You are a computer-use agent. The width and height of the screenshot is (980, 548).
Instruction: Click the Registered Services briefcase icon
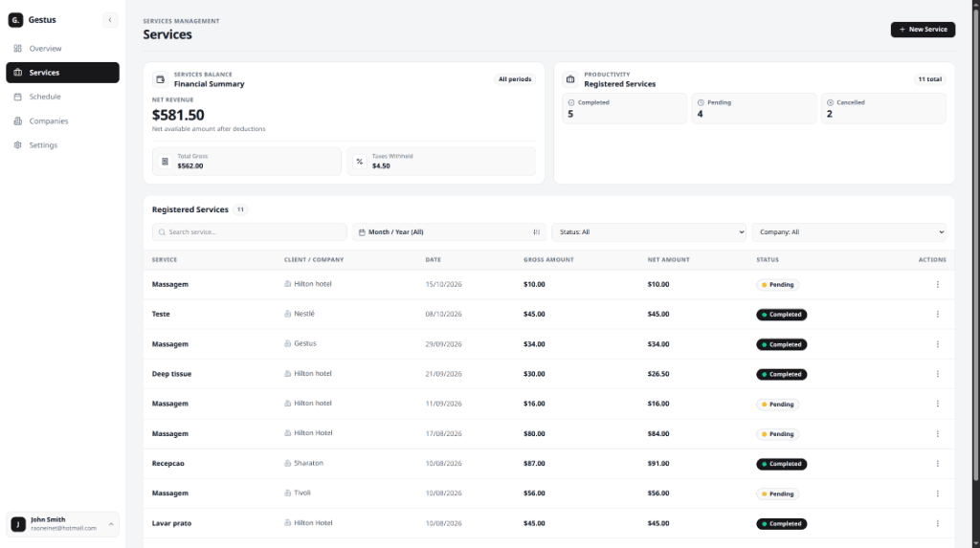click(x=570, y=79)
